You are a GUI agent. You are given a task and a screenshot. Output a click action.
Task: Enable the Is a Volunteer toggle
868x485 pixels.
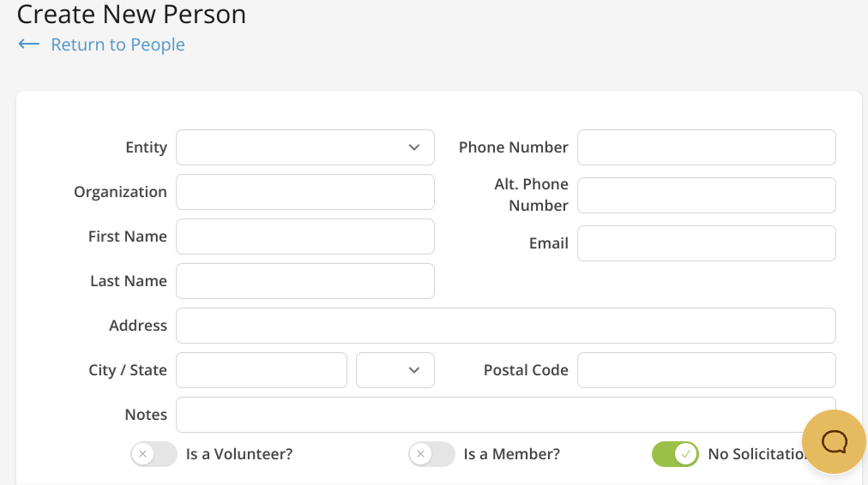pos(154,454)
